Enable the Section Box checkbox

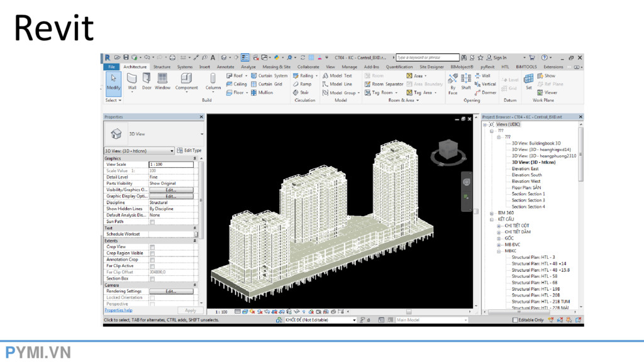click(152, 279)
